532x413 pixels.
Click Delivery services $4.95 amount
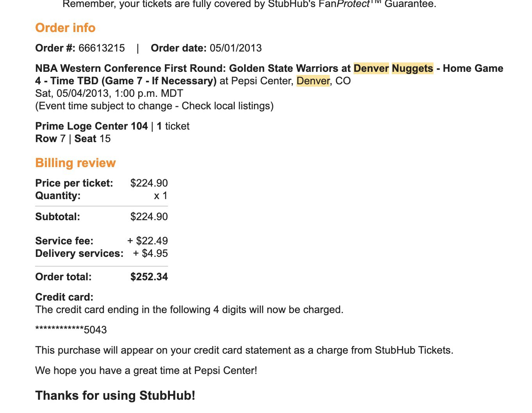(150, 253)
